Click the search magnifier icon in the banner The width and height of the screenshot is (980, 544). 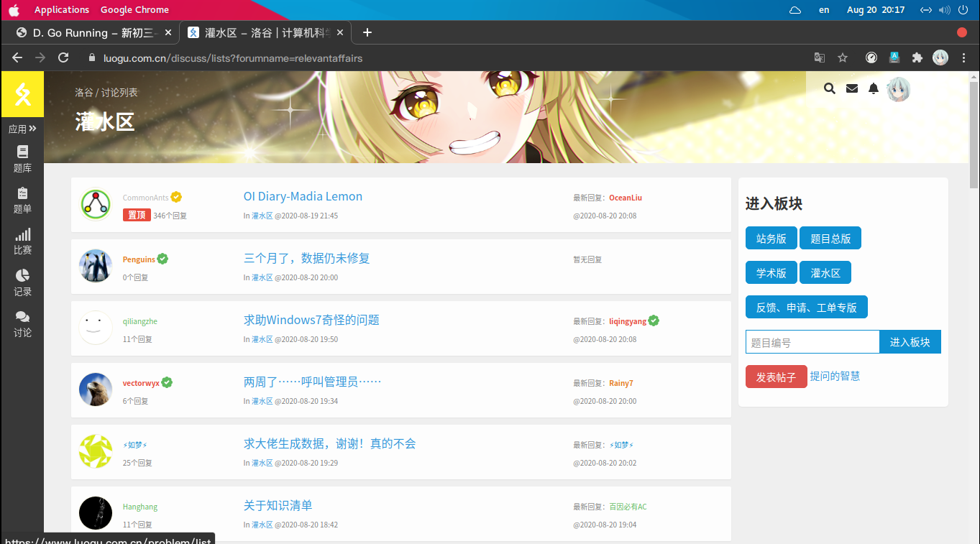pos(830,88)
